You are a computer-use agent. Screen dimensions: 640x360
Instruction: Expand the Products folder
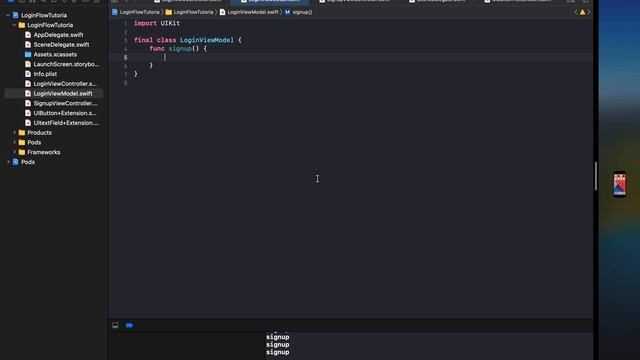pyautogui.click(x=14, y=133)
